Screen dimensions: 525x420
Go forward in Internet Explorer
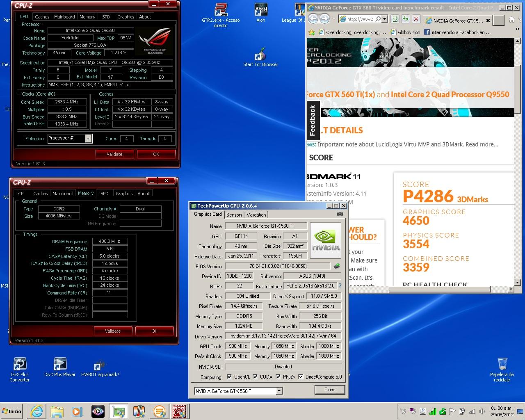tap(324, 19)
